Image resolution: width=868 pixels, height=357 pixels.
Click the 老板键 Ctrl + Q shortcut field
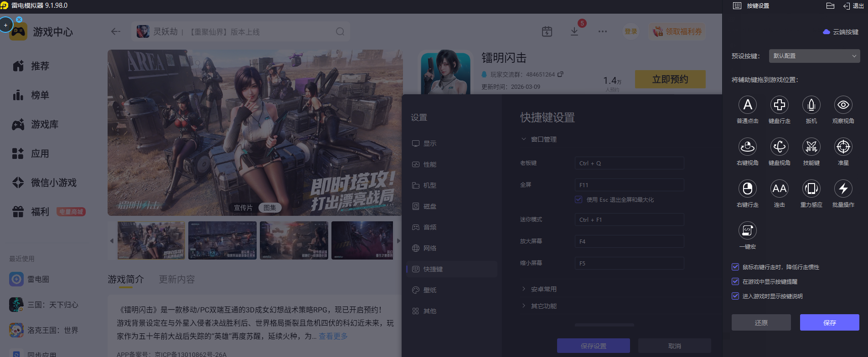(629, 163)
